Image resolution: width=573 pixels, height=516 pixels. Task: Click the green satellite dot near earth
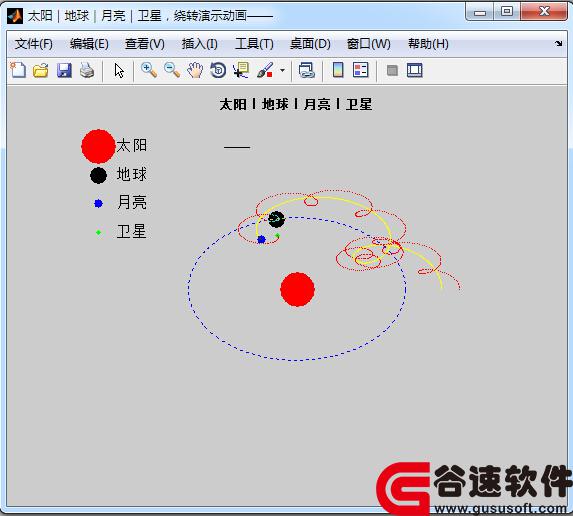[277, 235]
